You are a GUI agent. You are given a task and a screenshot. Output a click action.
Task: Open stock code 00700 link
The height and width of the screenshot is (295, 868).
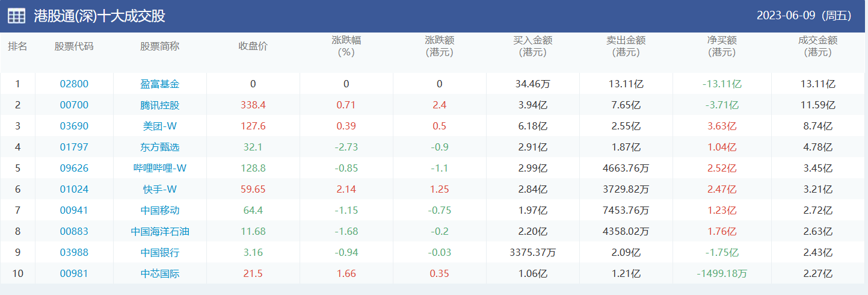(x=74, y=105)
